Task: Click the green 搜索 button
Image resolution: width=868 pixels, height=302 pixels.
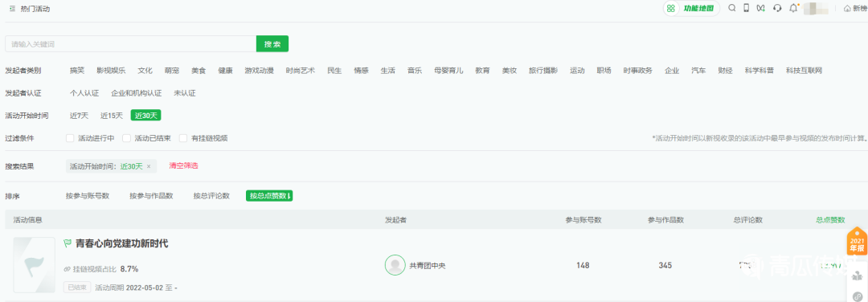Action: point(272,43)
